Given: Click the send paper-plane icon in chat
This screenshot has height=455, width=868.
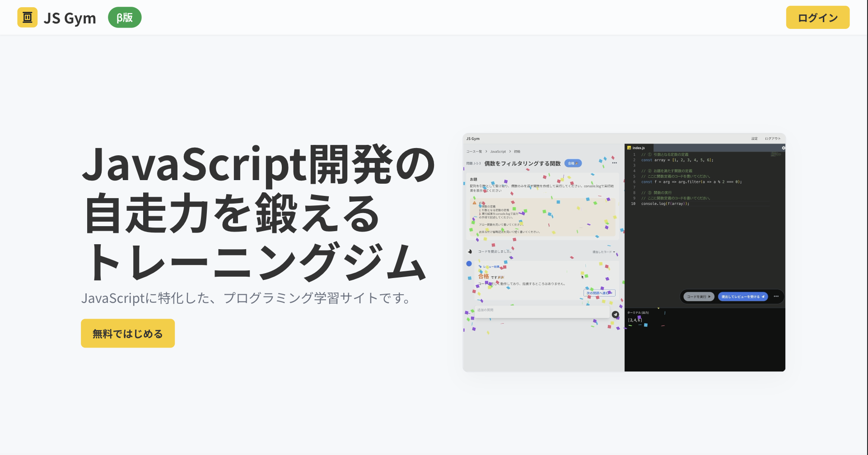Looking at the screenshot, I should click(x=616, y=315).
